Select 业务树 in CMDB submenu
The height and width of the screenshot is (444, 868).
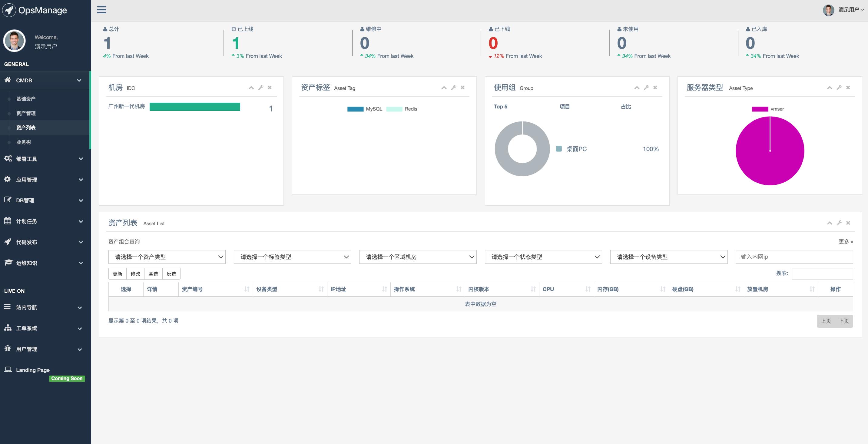24,142
